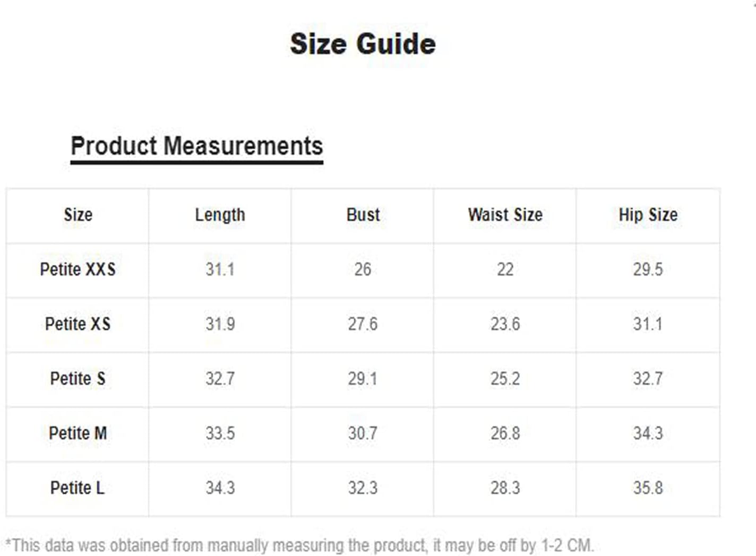756x556 pixels.
Task: Click the Petite L hip value 35.8
Action: coord(648,488)
